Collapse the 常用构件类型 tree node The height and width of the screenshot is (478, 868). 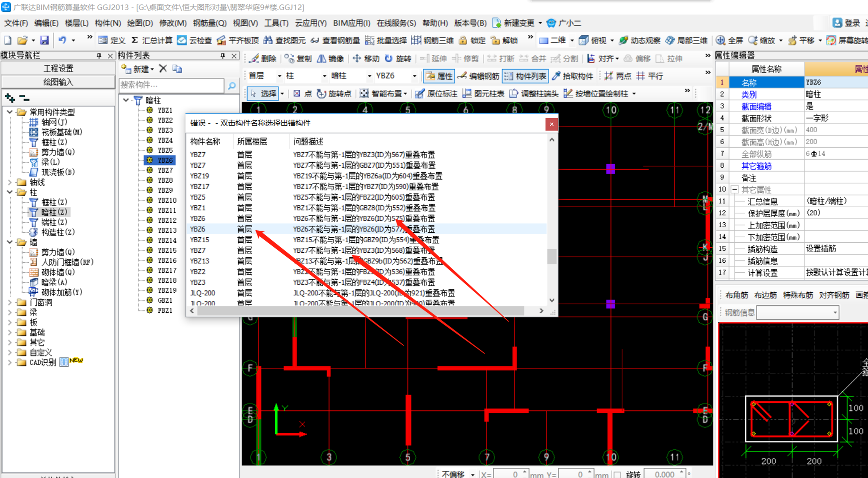point(9,112)
